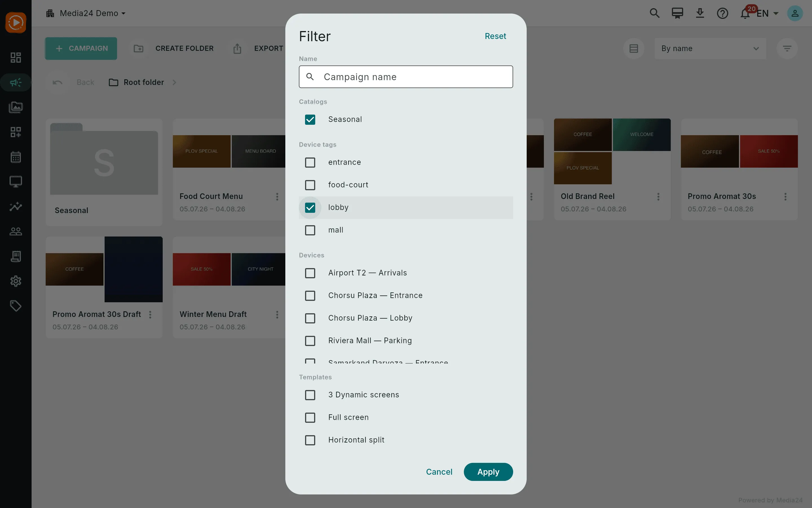The height and width of the screenshot is (508, 812).
Task: Open the Media24 app logo
Action: pyautogui.click(x=16, y=23)
